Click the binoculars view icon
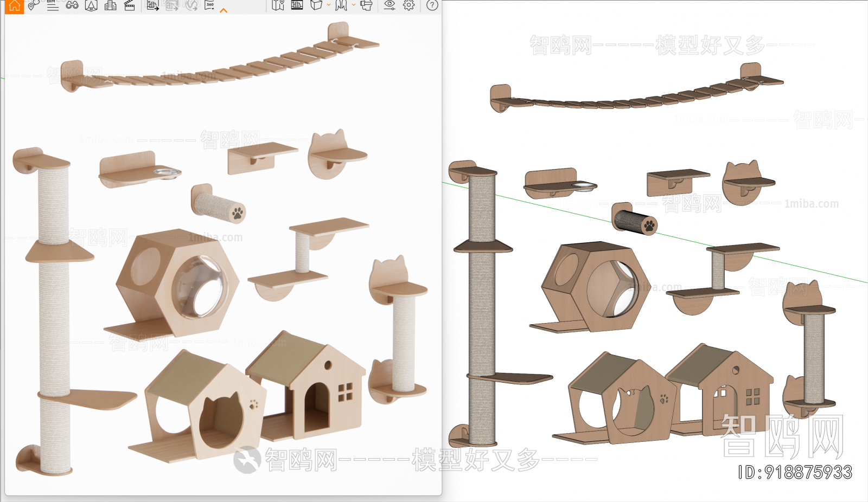The height and width of the screenshot is (502, 868). click(x=72, y=5)
